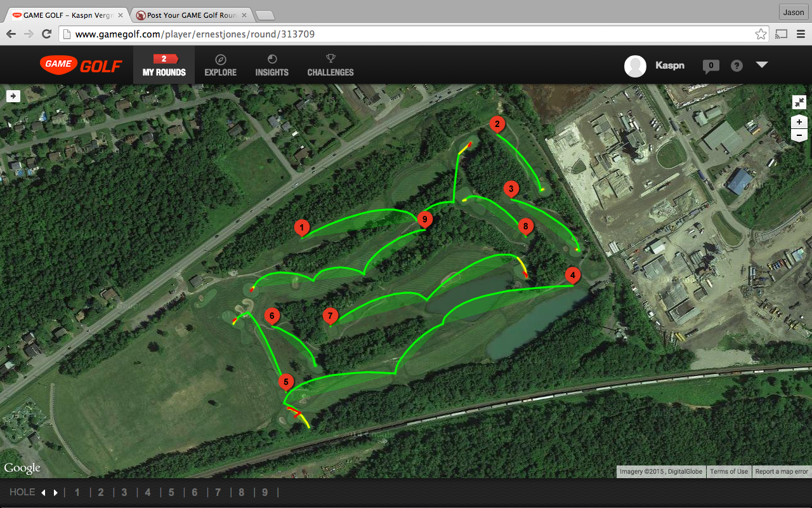Bookmark page with star icon

(761, 34)
